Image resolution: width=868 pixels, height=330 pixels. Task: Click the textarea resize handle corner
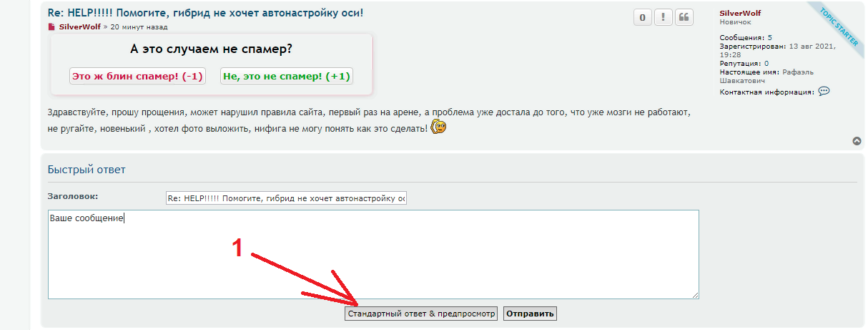(695, 295)
